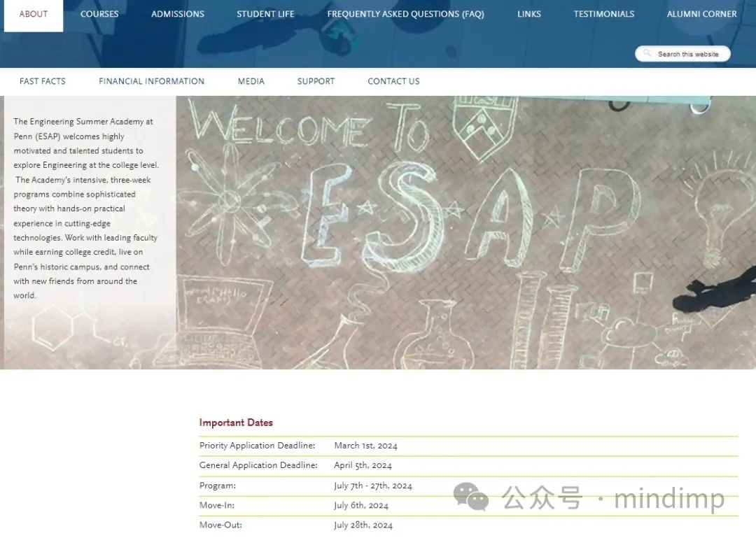Visit the ALUMNI CORNER section
This screenshot has height=538, width=756.
(x=701, y=15)
